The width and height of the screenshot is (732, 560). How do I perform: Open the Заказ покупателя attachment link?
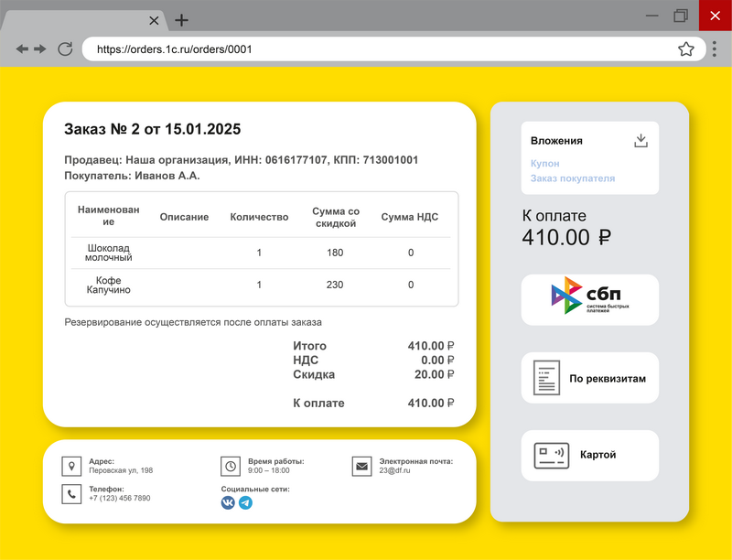(x=573, y=178)
